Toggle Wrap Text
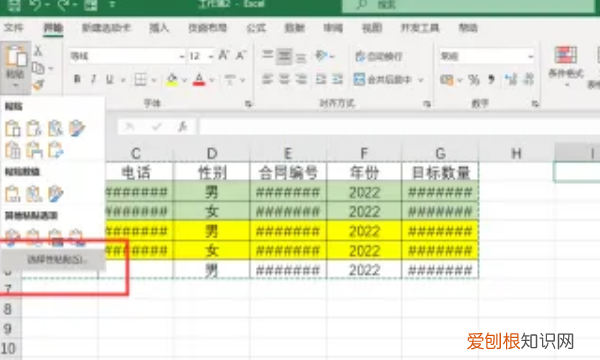 pyautogui.click(x=378, y=56)
